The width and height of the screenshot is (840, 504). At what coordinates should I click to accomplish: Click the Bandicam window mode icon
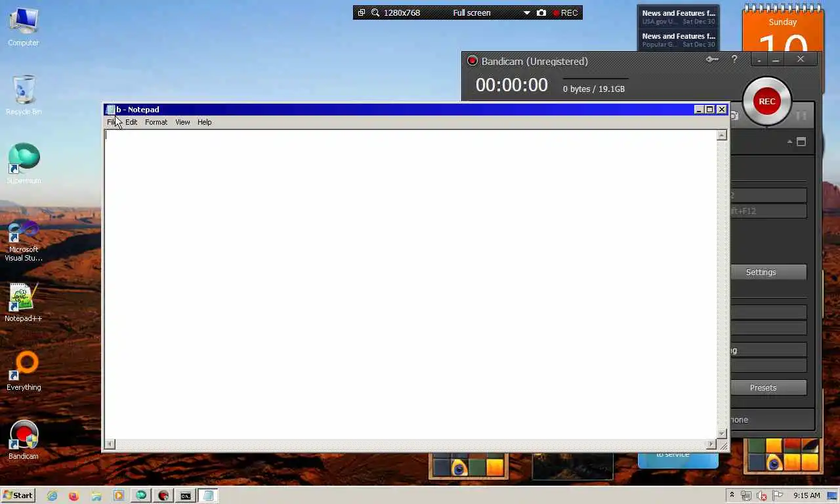click(801, 142)
